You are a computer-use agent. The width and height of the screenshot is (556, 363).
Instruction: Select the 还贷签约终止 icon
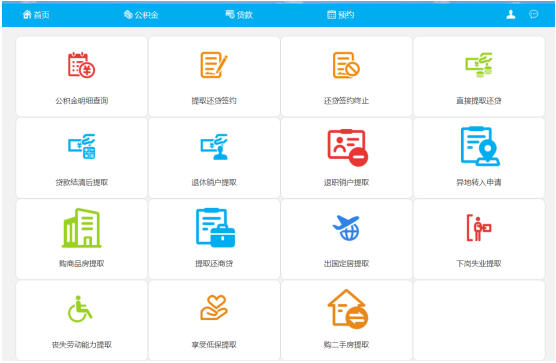pos(346,65)
